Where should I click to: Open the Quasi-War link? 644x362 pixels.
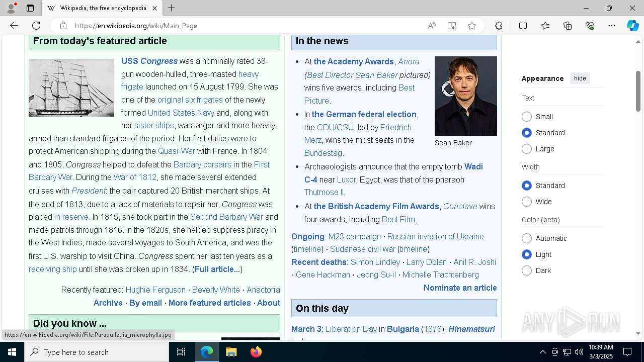[177, 151]
